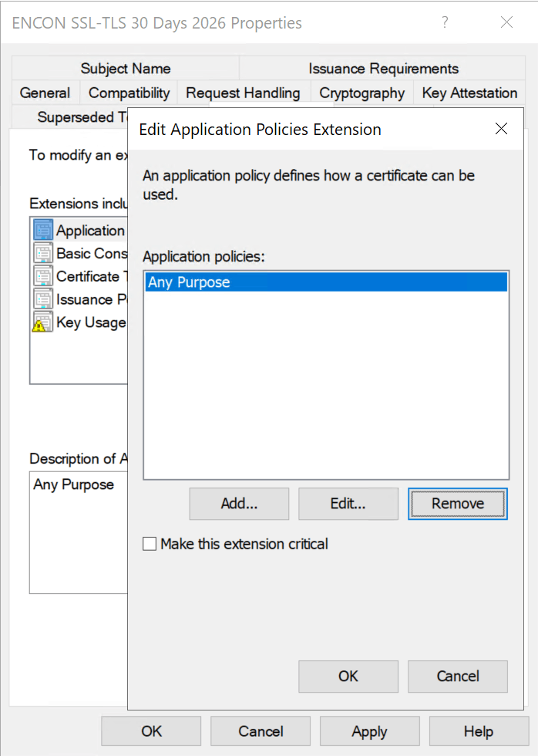Click the Certificate Template extension icon
538x756 pixels.
click(x=43, y=276)
